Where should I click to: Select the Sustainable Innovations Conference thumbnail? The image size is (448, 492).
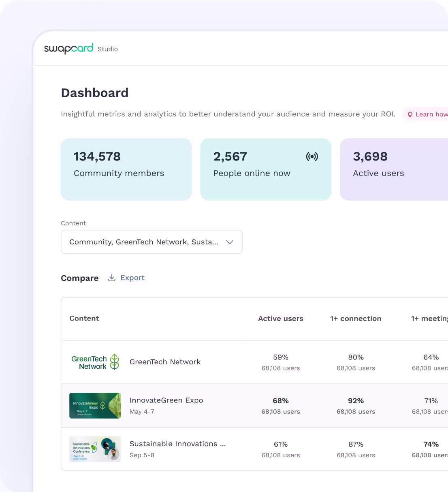point(95,449)
